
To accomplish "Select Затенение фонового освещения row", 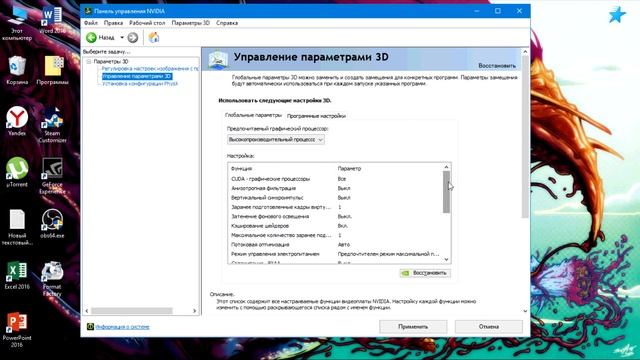I will tap(336, 216).
